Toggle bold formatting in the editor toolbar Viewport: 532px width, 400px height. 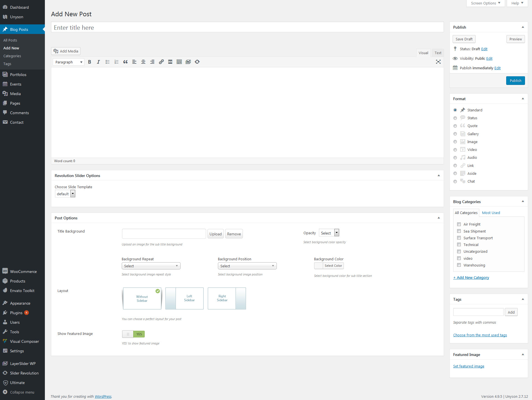(x=89, y=62)
